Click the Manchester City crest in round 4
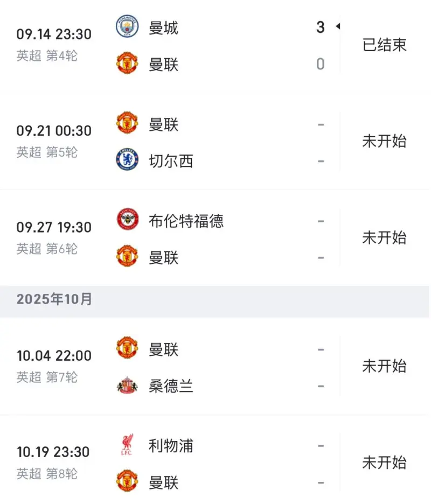Image resolution: width=431 pixels, height=504 pixels. 127,26
